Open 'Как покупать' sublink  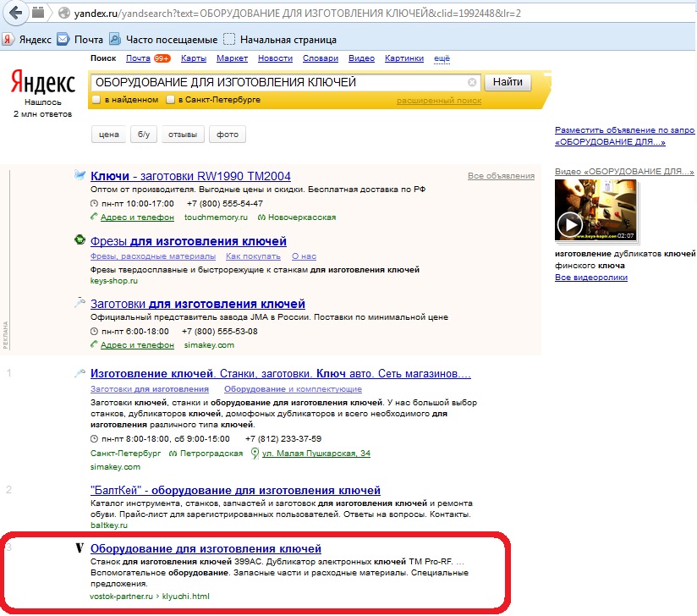click(x=253, y=256)
